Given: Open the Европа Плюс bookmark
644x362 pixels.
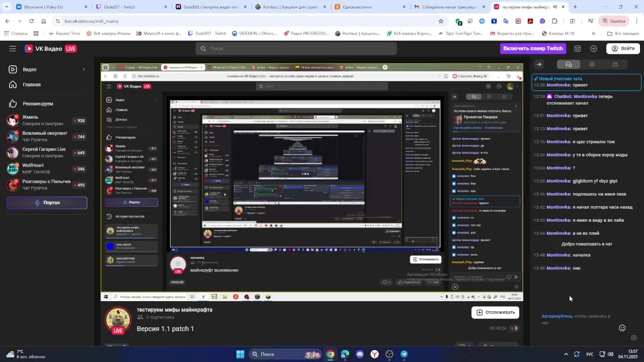Looking at the screenshot, I should (x=64, y=34).
